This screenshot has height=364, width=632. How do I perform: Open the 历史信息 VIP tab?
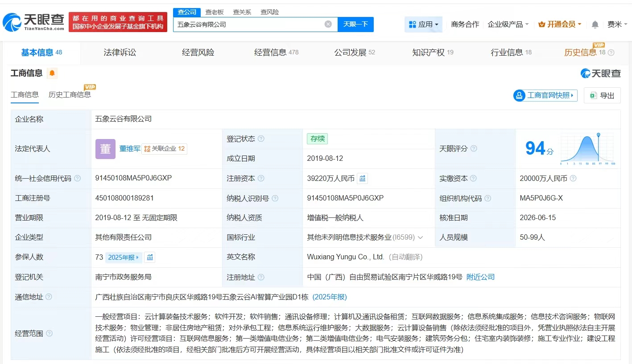[x=584, y=53]
